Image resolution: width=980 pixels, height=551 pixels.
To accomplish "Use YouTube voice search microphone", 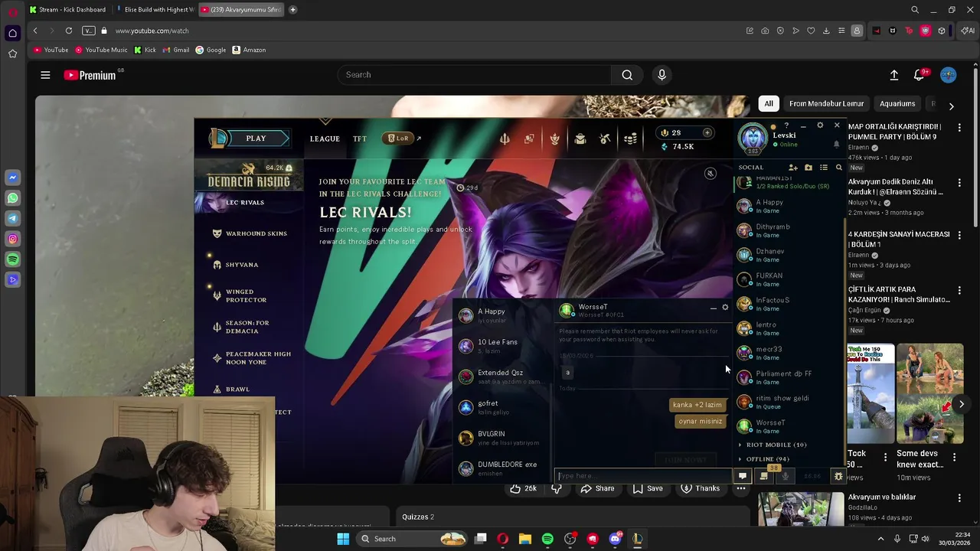I will point(662,75).
